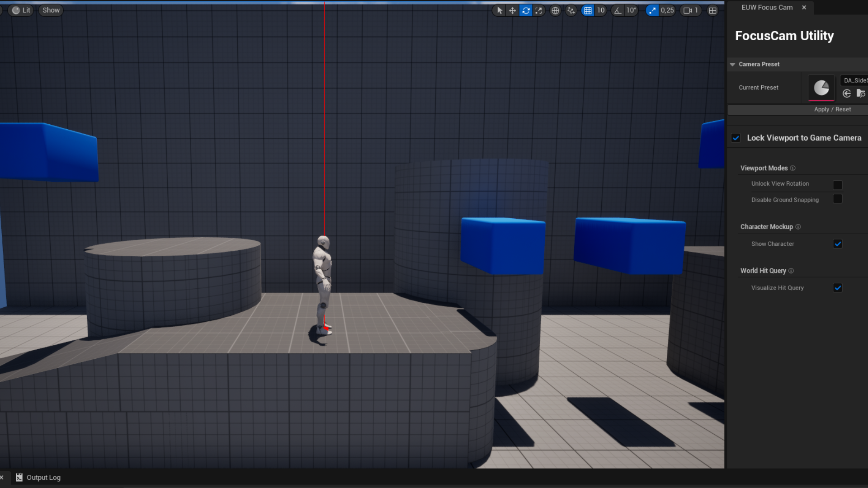Uncheck the Visualize Hit Query checkbox
This screenshot has height=488, width=868.
click(838, 288)
